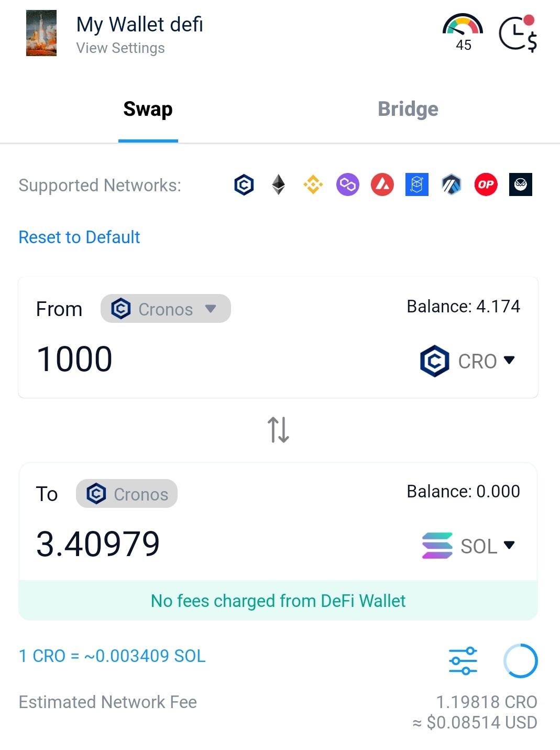The height and width of the screenshot is (750, 560).
Task: Open the wallet health score gauge
Action: pos(463,32)
